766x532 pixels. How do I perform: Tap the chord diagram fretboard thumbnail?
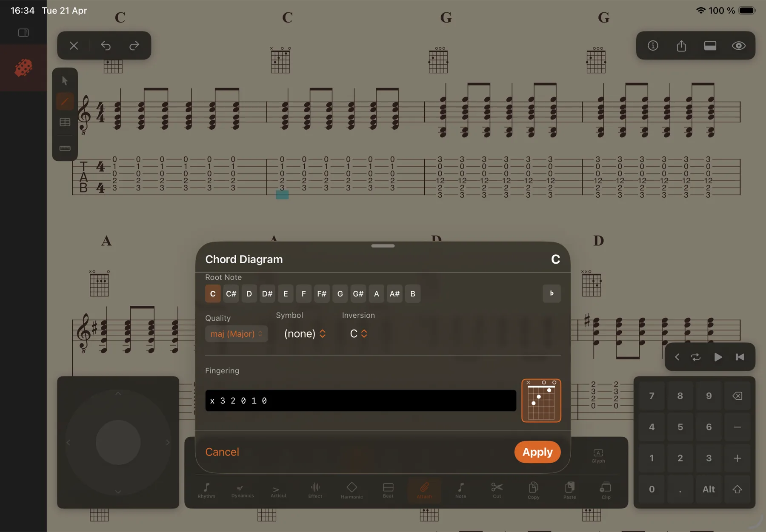pyautogui.click(x=541, y=401)
